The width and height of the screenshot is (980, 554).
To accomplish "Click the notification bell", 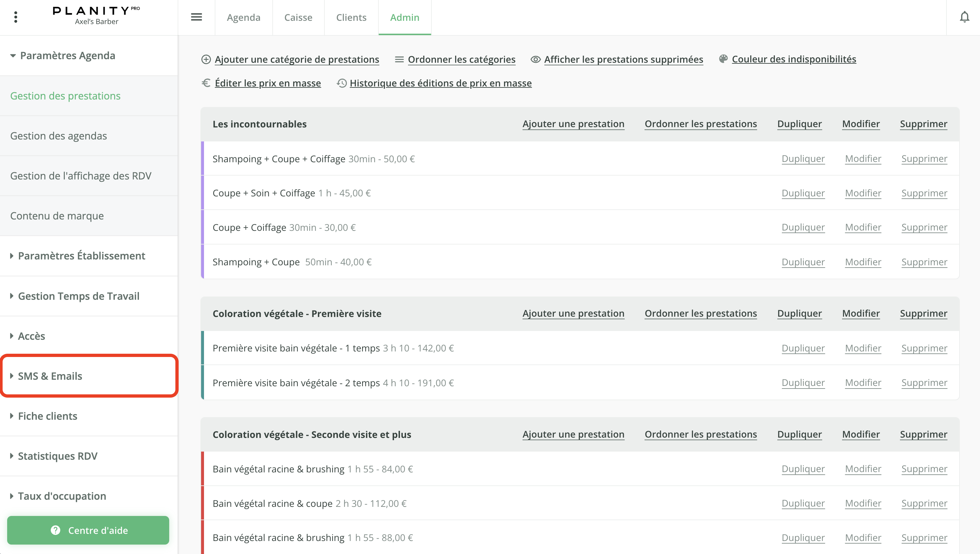I will 964,17.
